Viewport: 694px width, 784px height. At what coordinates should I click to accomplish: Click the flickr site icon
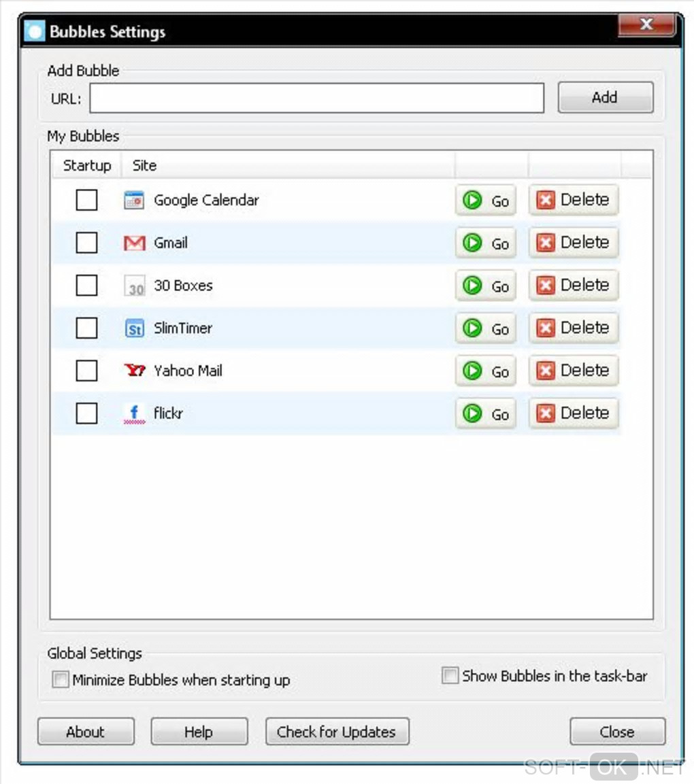(134, 414)
